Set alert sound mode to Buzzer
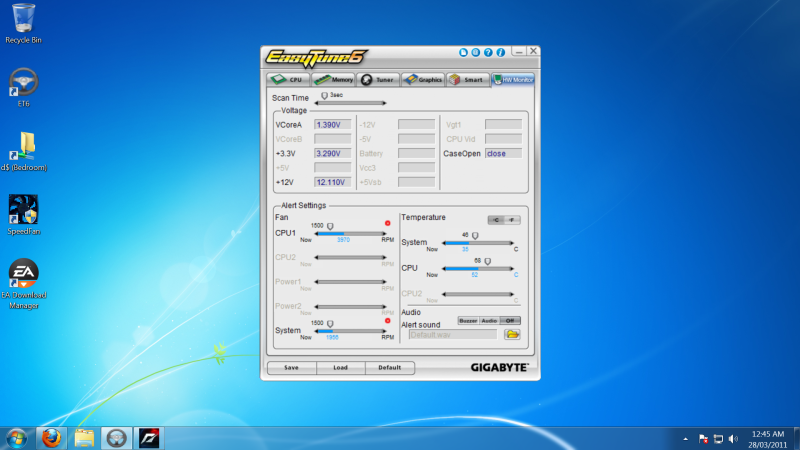 tap(468, 321)
